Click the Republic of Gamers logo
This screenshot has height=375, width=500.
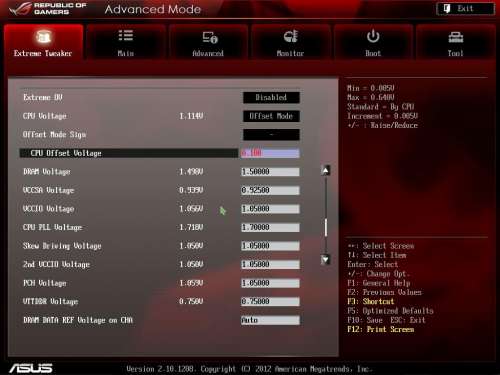pyautogui.click(x=49, y=9)
